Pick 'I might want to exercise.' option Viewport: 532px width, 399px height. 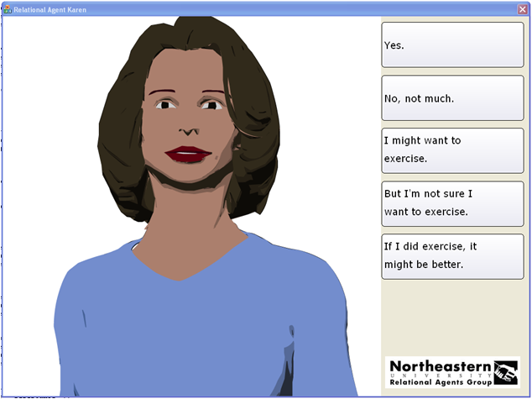[x=452, y=150]
